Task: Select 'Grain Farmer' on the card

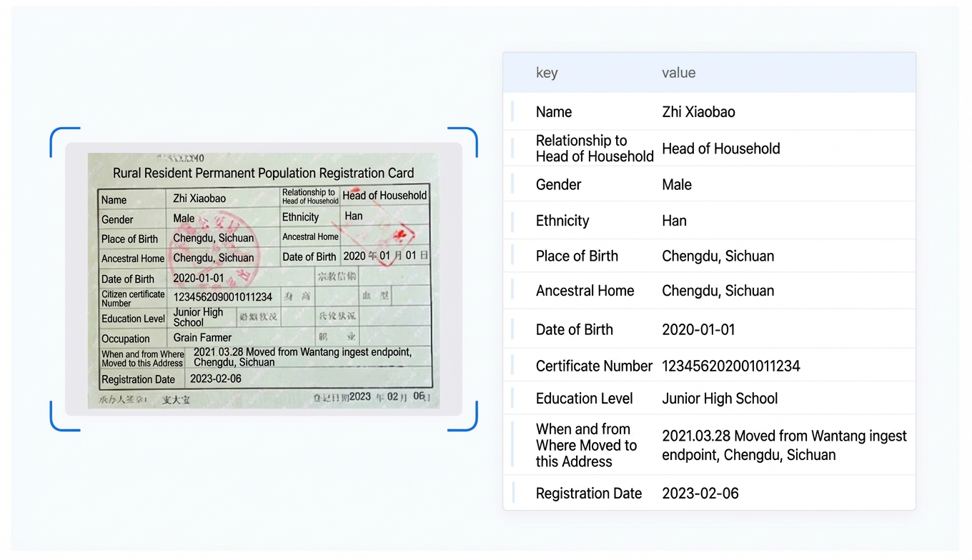Action: [202, 337]
